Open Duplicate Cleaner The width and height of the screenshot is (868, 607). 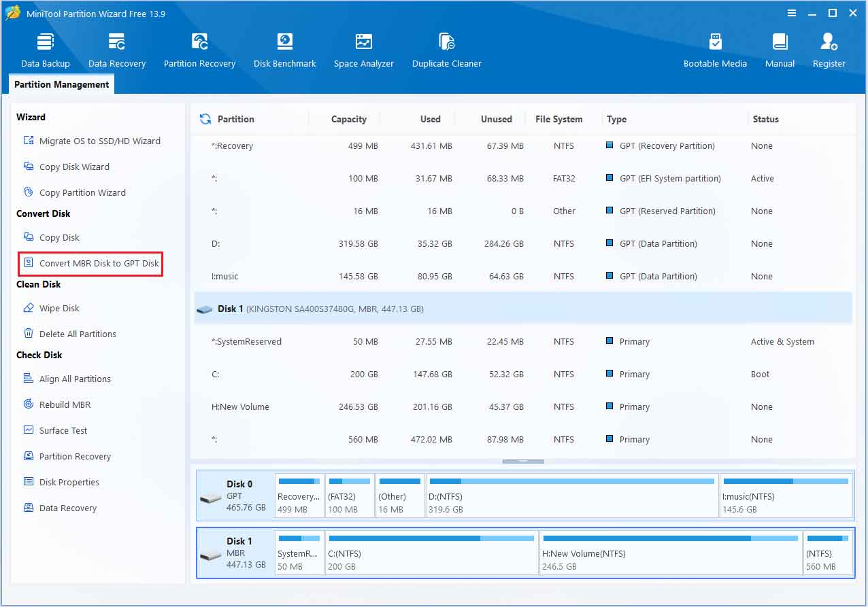tap(447, 50)
